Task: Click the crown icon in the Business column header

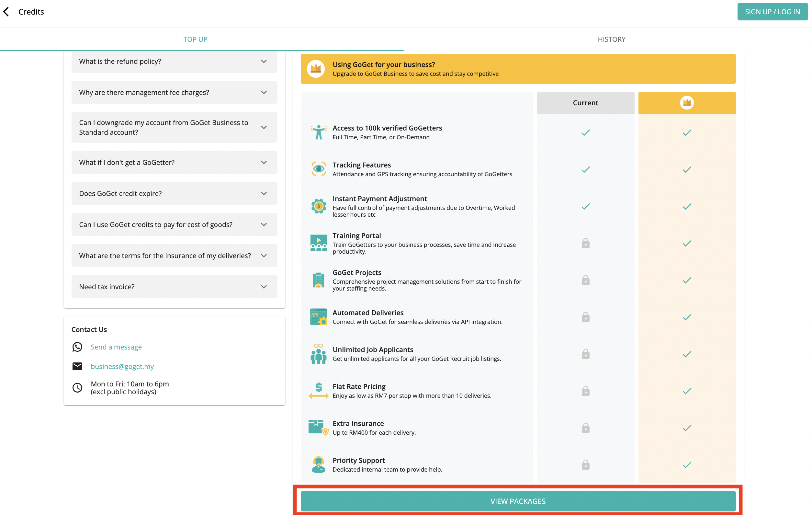Action: pos(687,103)
